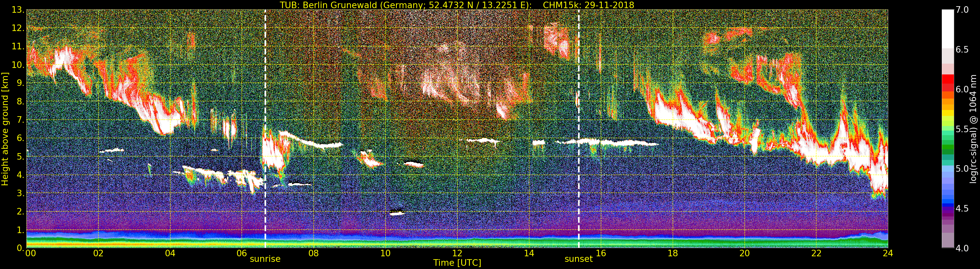Click the 'Height above ground [km]' axis label
The width and height of the screenshot is (980, 269).
point(5,129)
